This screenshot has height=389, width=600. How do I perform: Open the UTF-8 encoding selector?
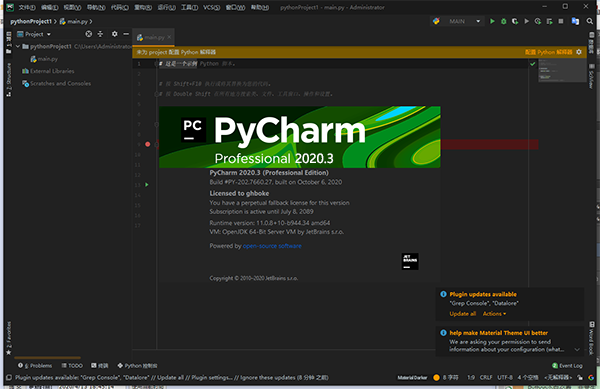pos(505,378)
